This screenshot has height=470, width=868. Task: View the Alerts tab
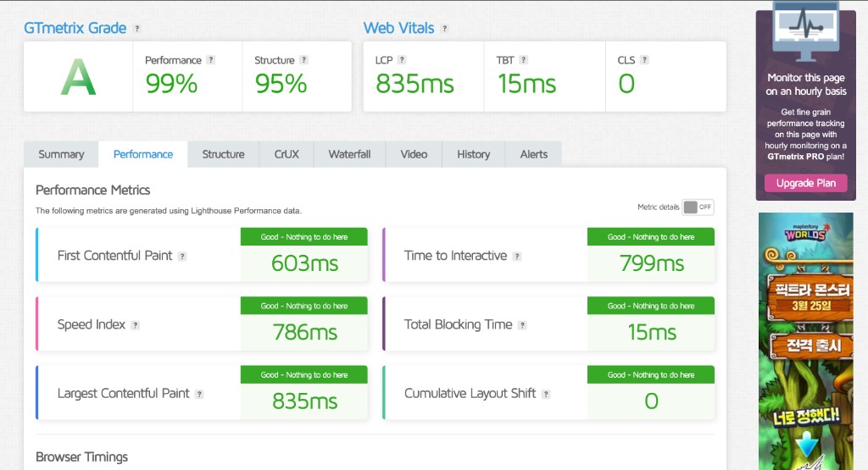click(x=533, y=154)
